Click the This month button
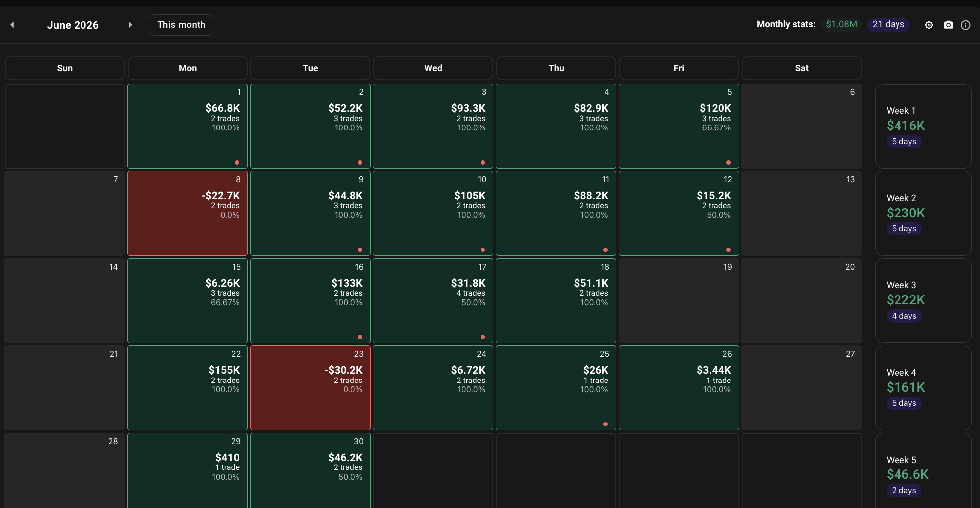Image resolution: width=980 pixels, height=508 pixels. 181,25
